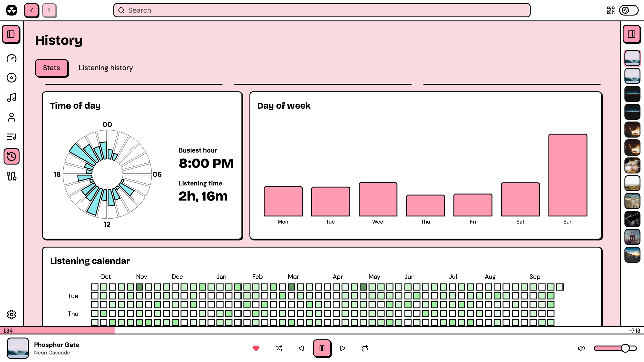Switch the theme toggle at top right

629,10
